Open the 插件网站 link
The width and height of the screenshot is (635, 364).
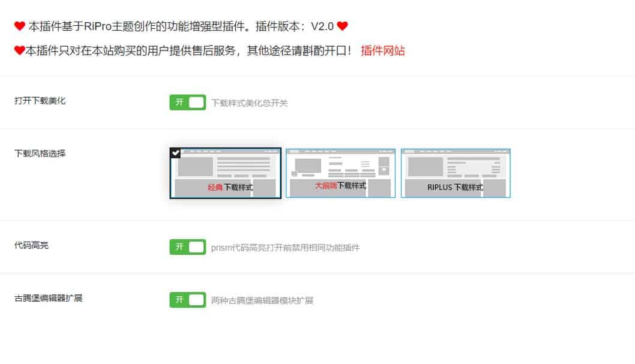[383, 50]
